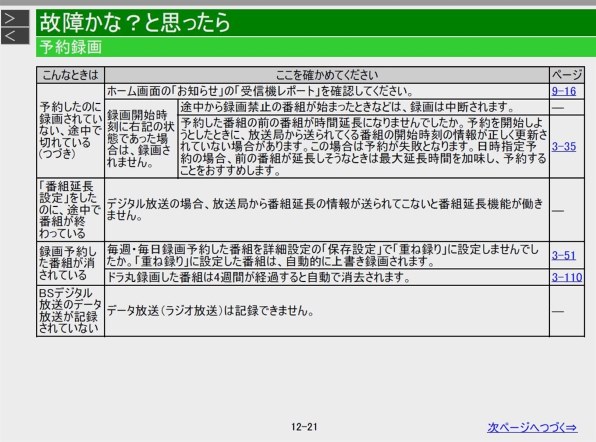Click the previous page "<" arrow icon

(15, 36)
